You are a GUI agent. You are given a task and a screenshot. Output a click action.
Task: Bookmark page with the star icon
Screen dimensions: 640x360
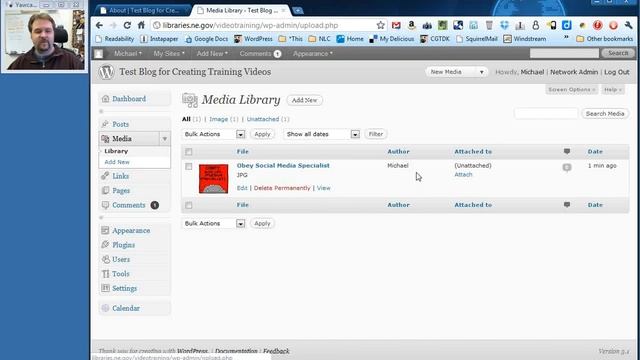coord(380,25)
